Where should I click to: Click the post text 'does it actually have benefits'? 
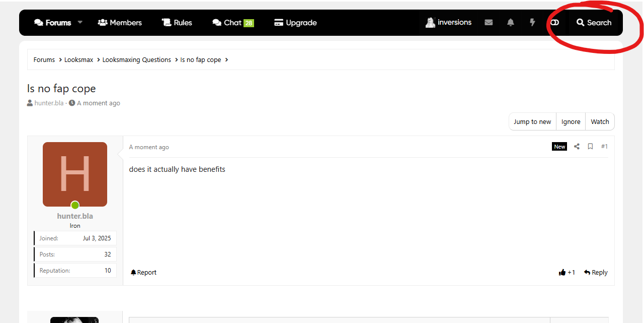(x=177, y=169)
